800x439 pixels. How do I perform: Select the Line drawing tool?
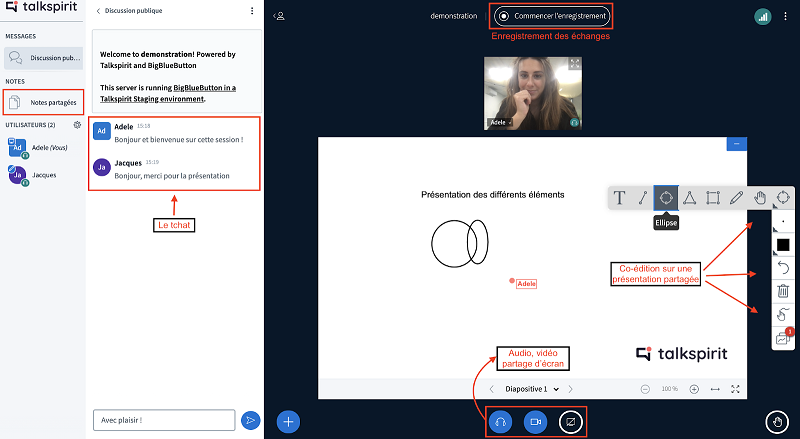tap(642, 198)
